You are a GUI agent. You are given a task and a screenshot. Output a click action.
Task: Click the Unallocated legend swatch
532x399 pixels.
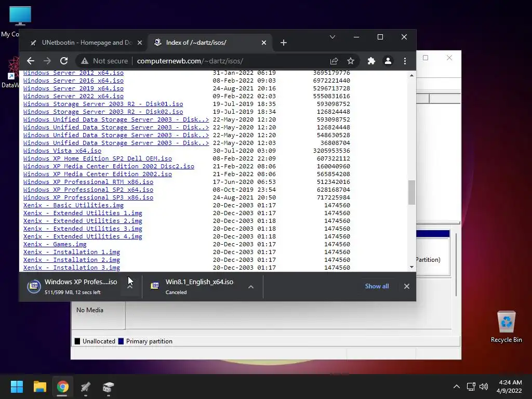tap(77, 341)
